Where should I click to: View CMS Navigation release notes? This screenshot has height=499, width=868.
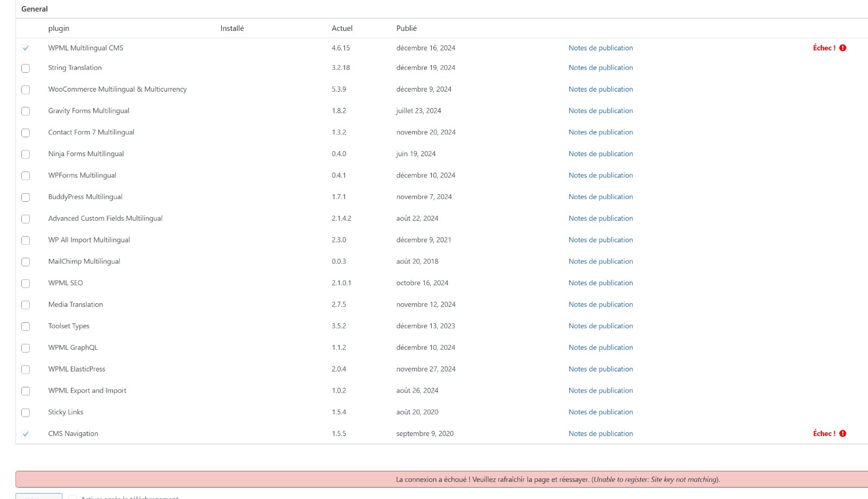[x=601, y=433]
